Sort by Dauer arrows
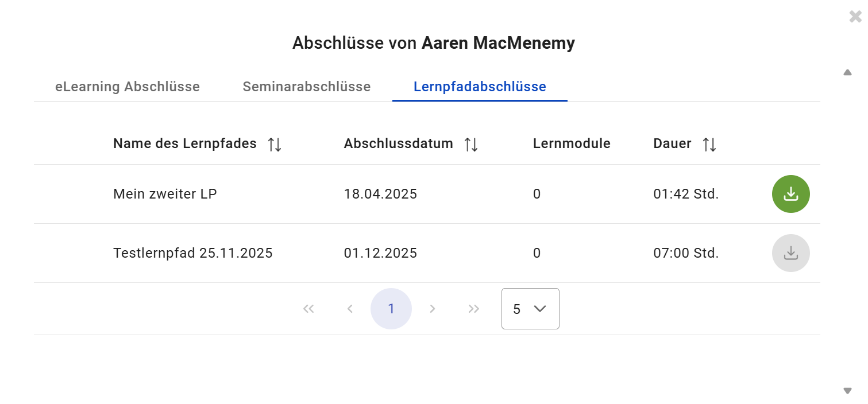 pyautogui.click(x=709, y=145)
